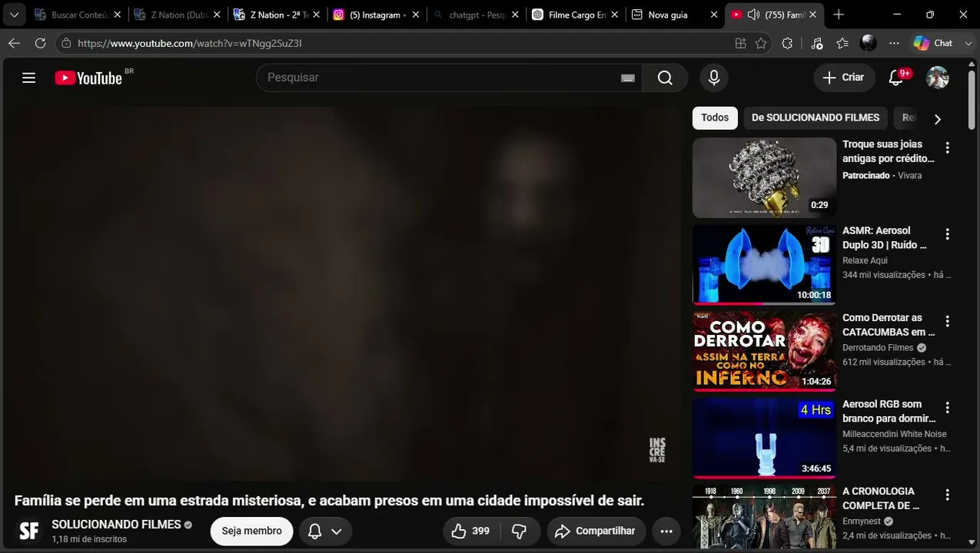The width and height of the screenshot is (980, 553).
Task: Go to the YouTube home logo
Action: click(x=88, y=78)
